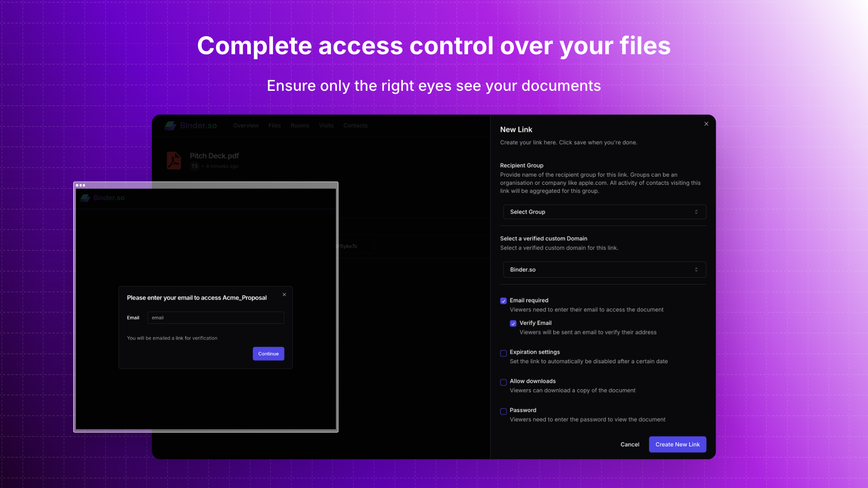Click the Binder.so logo icon
This screenshot has height=488, width=868.
170,125
